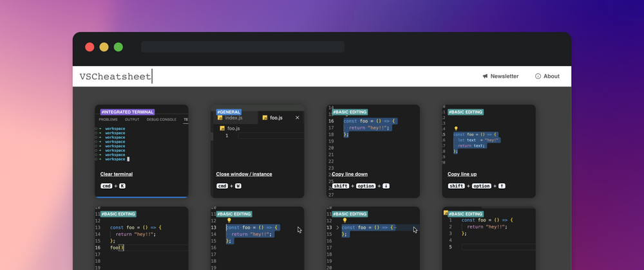Click the Newsletter megaphone icon
The image size is (644, 270).
point(485,76)
